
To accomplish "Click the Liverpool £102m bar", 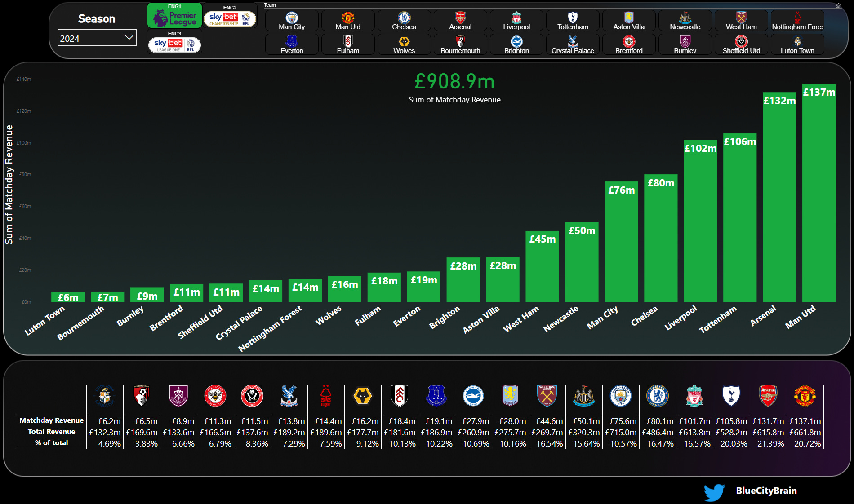I will 701,221.
